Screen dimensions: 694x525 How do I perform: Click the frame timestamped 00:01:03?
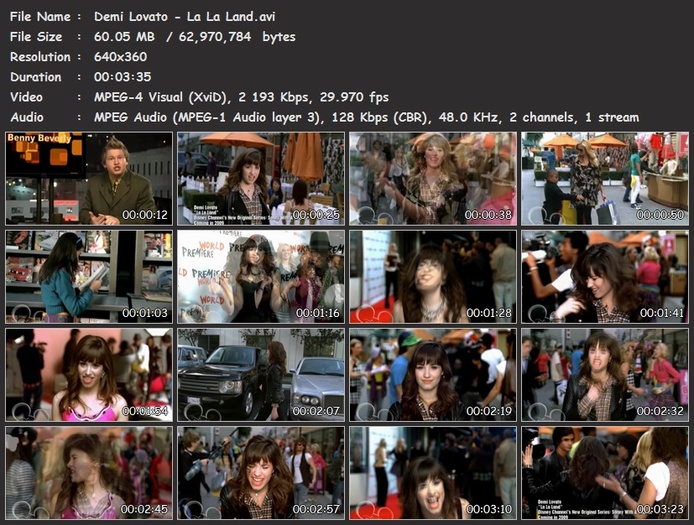pyautogui.click(x=88, y=276)
